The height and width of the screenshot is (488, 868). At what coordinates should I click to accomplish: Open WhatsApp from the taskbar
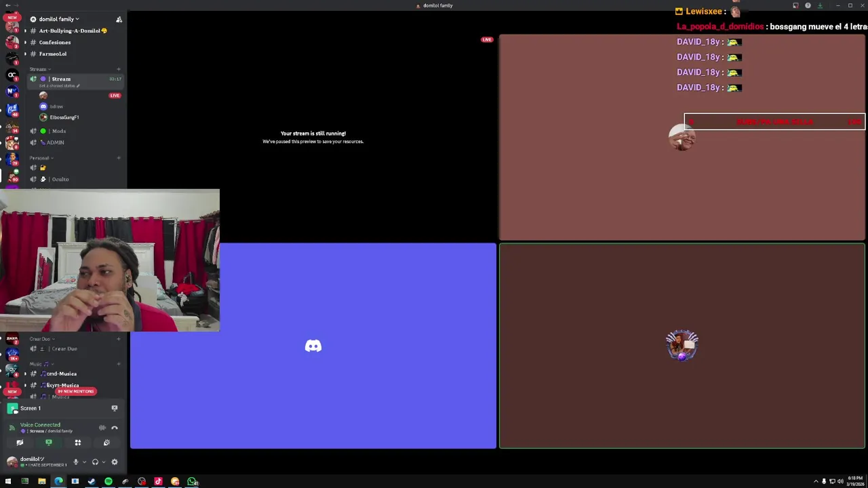point(192,482)
